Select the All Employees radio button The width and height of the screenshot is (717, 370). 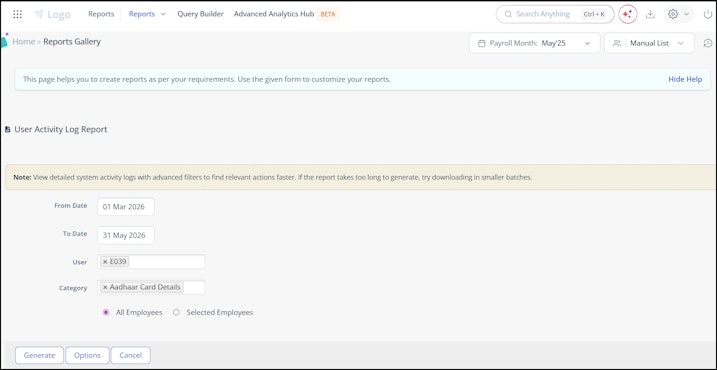click(106, 313)
